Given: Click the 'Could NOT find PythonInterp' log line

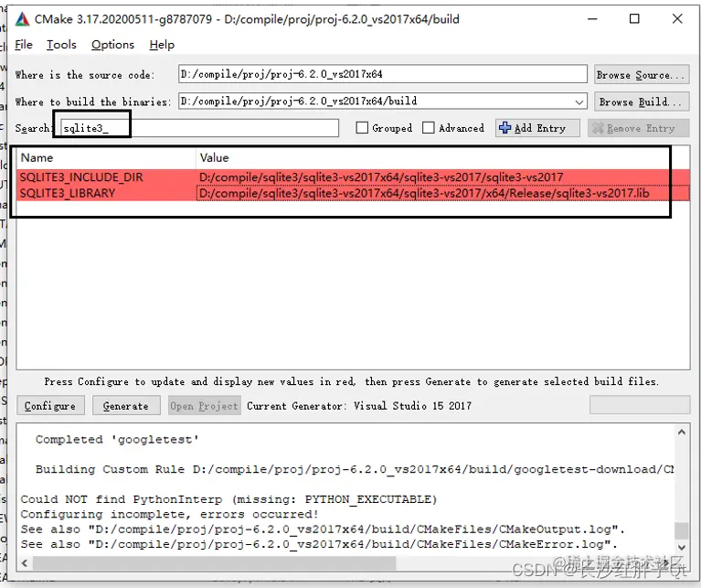Looking at the screenshot, I should (228, 499).
